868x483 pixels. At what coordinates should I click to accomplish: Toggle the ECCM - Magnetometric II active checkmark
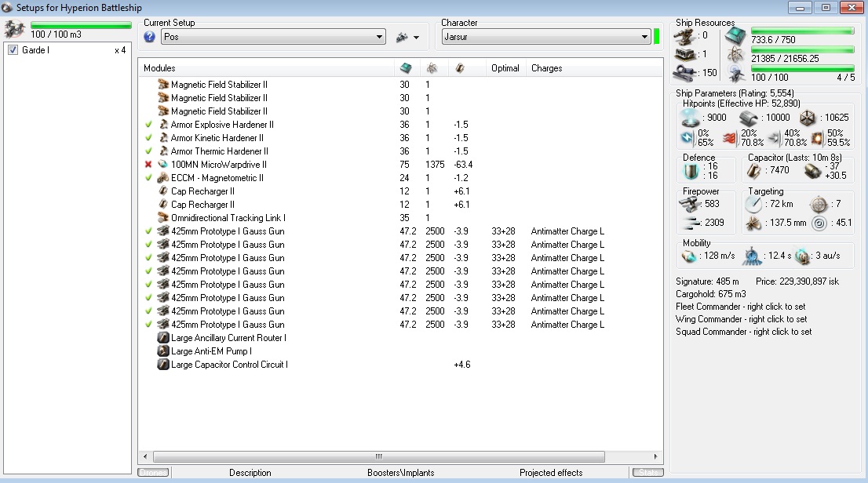[x=148, y=178]
